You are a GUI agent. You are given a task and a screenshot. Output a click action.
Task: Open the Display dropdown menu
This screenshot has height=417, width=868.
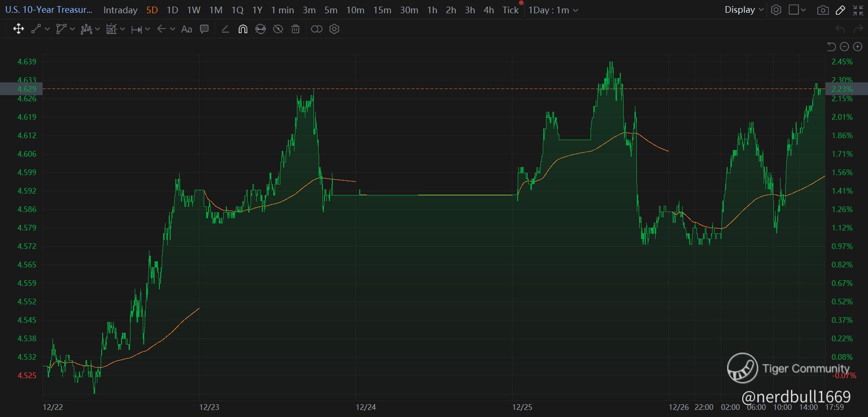(x=744, y=10)
